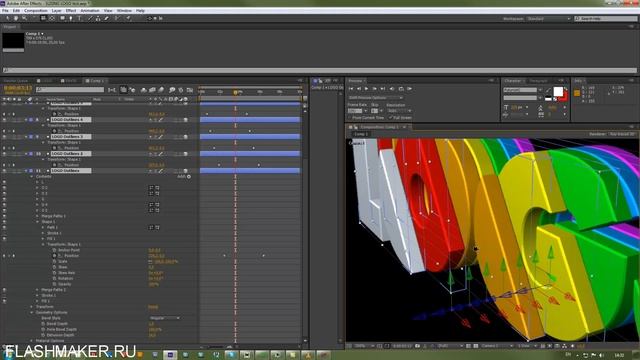Click the timeline layer search field
This screenshot has height=360, width=640.
[70, 89]
